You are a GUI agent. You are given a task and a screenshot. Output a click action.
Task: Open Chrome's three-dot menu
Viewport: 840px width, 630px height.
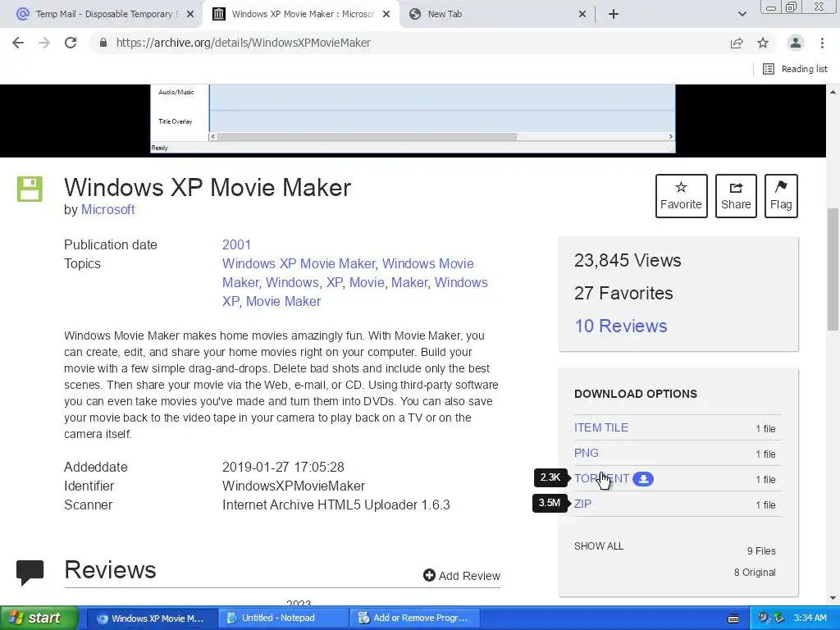(x=822, y=43)
